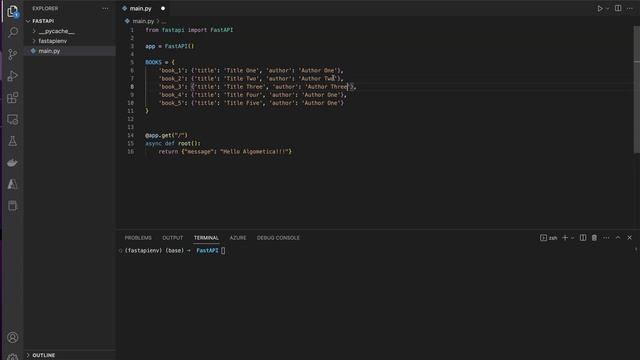Open the Azure view in activity bar
Viewport: 640px width, 360px height.
pyautogui.click(x=13, y=184)
